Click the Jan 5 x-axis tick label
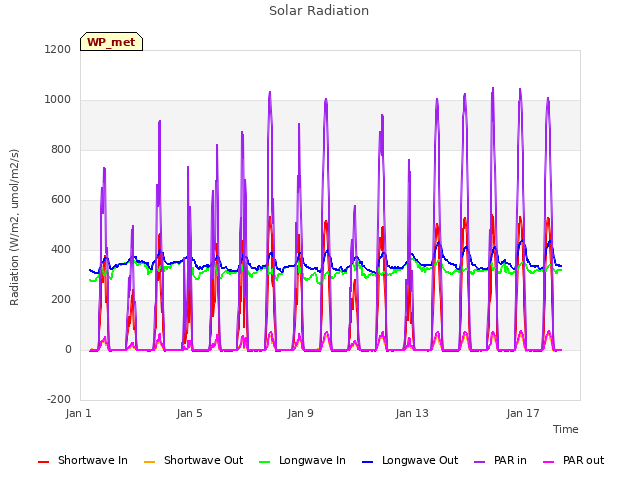640x480 pixels. (x=189, y=413)
